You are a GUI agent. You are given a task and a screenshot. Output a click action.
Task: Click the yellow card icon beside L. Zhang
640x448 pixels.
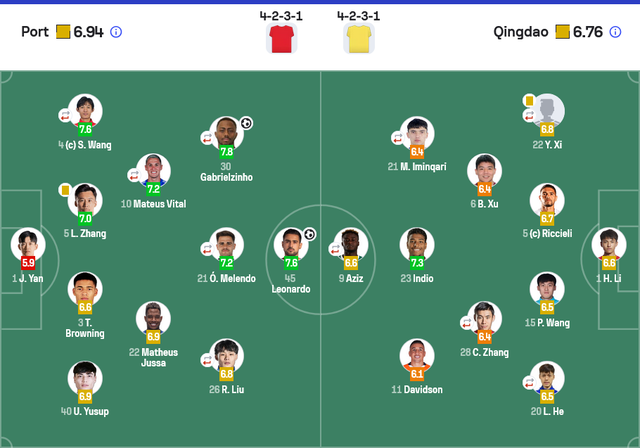pyautogui.click(x=65, y=189)
